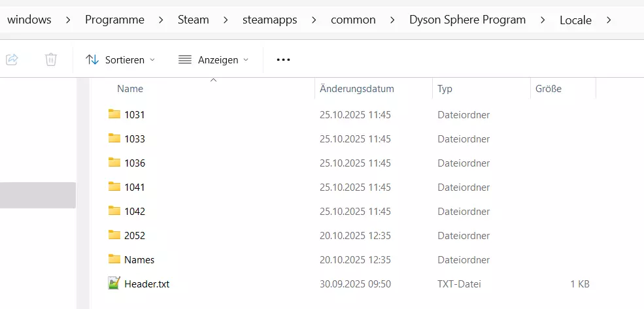
Task: Click the Share icon in toolbar
Action: tap(12, 59)
